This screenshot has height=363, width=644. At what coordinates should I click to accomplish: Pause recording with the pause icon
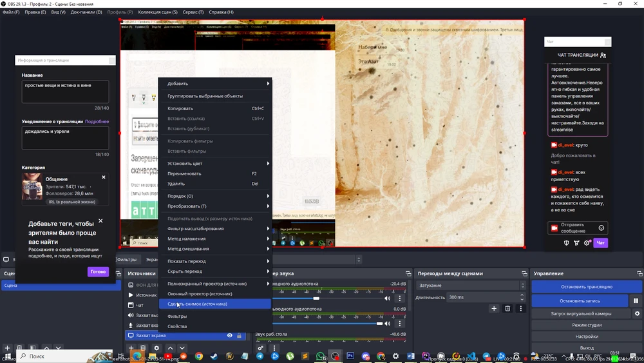636,301
